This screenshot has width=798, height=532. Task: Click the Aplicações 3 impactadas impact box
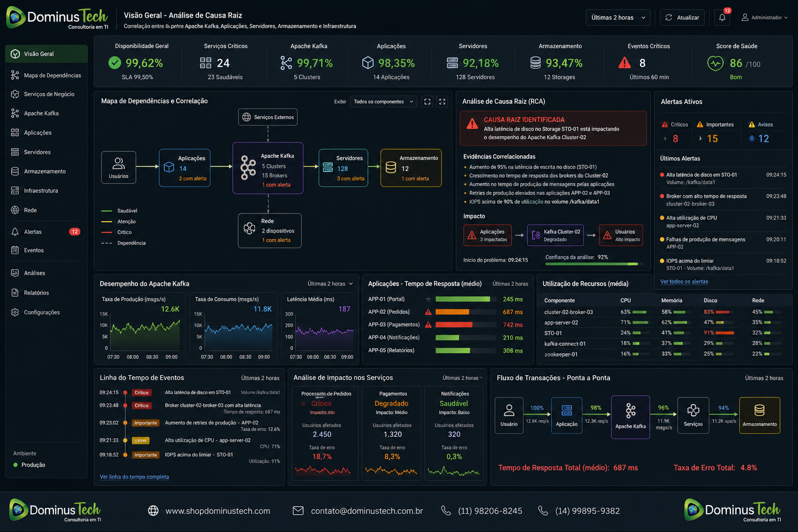pyautogui.click(x=487, y=235)
